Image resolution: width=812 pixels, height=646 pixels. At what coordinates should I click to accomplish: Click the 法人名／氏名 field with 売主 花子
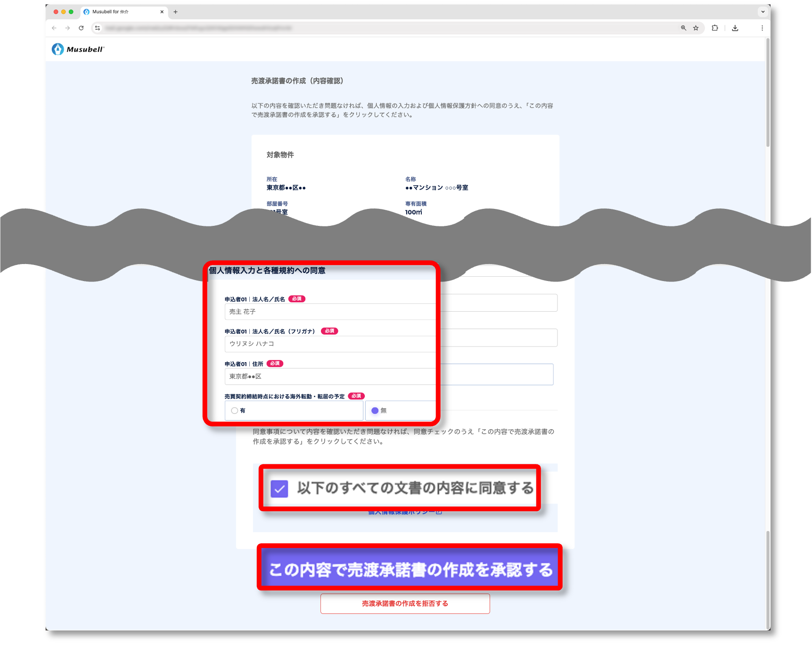pyautogui.click(x=330, y=312)
